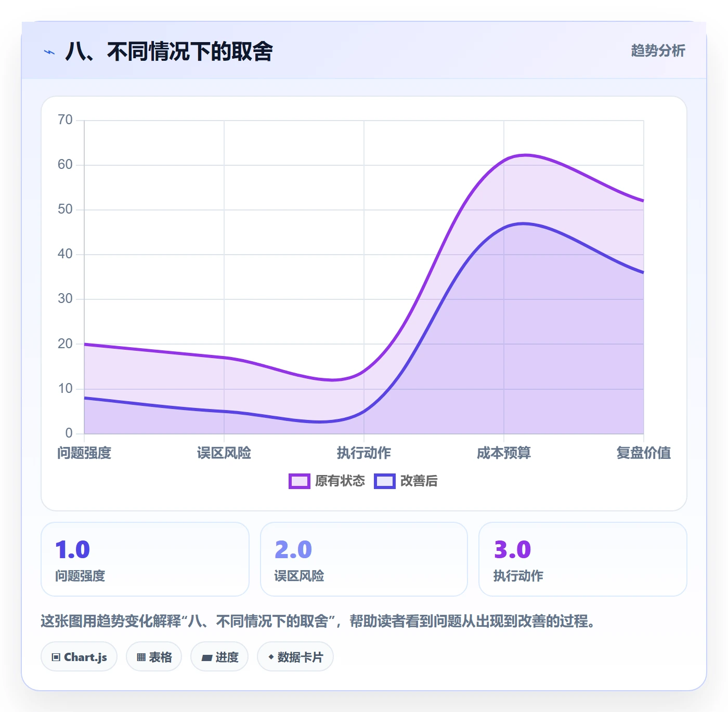Click the 趋势分析 label in header
This screenshot has width=728, height=712.
point(658,51)
